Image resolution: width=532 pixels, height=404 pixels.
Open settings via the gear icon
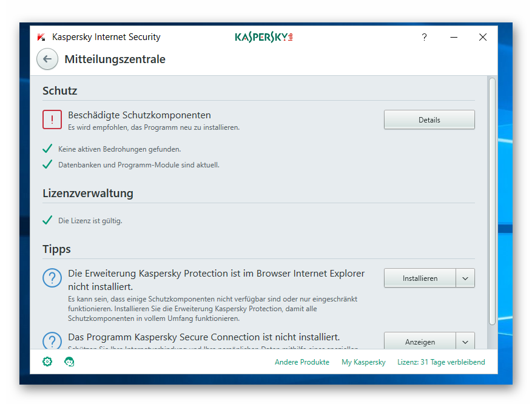[x=47, y=362]
